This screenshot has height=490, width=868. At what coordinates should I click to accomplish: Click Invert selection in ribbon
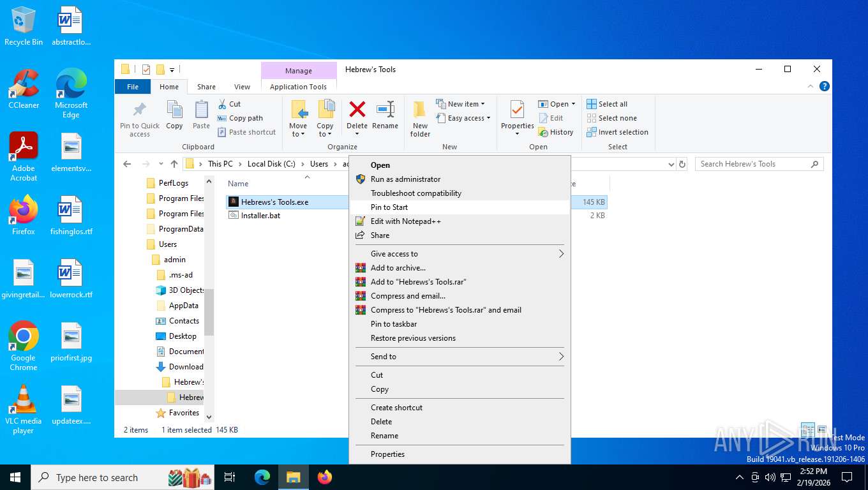(x=617, y=132)
